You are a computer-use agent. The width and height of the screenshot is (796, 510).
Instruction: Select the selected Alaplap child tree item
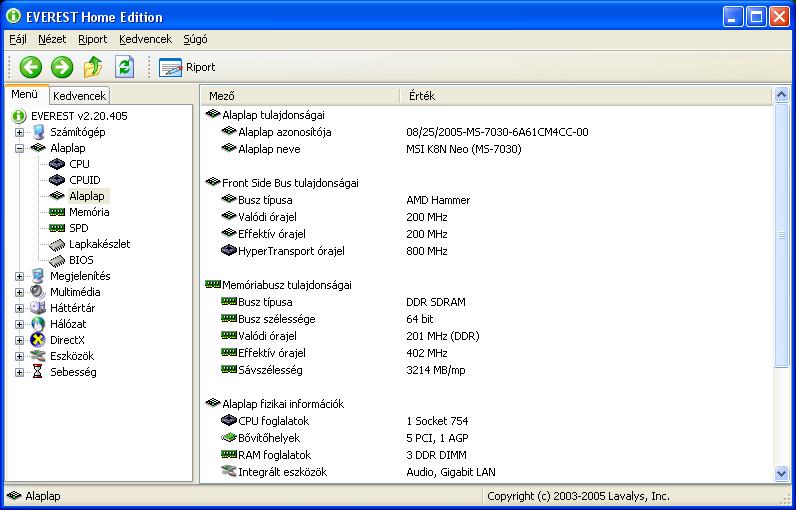click(87, 196)
